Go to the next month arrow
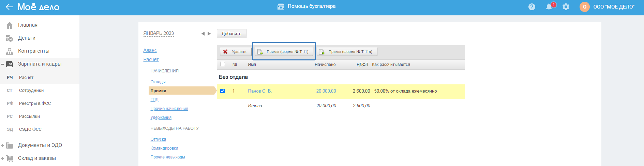The height and width of the screenshot is (166, 644). point(209,33)
